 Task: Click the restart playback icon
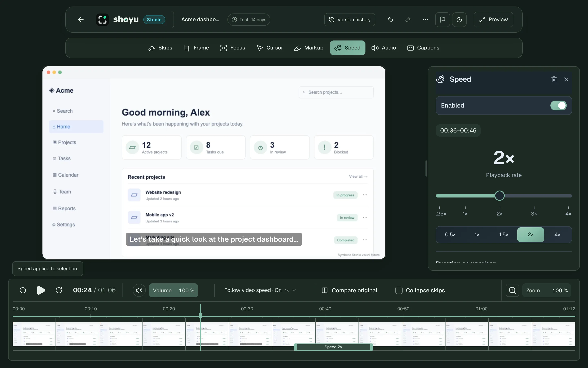[x=23, y=290]
